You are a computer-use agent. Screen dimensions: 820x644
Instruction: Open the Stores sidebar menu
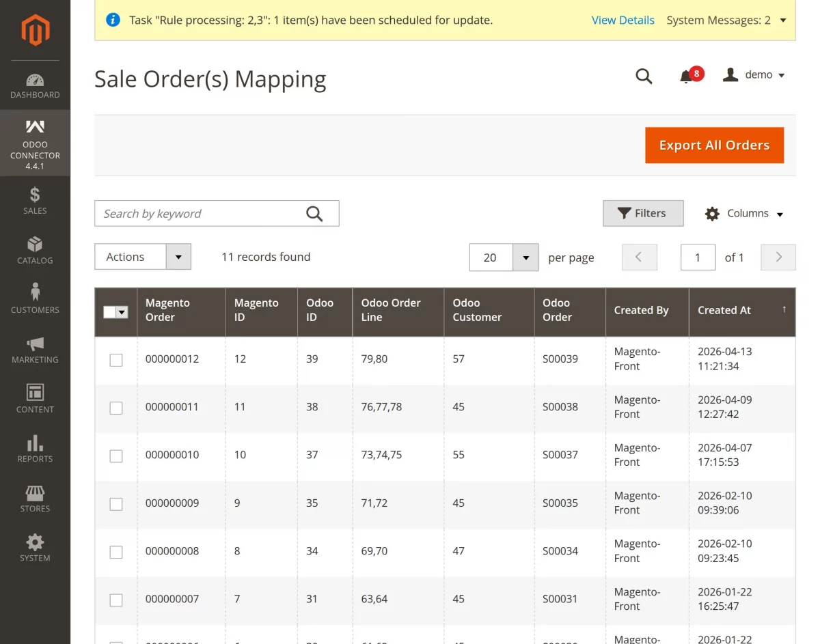pos(35,499)
